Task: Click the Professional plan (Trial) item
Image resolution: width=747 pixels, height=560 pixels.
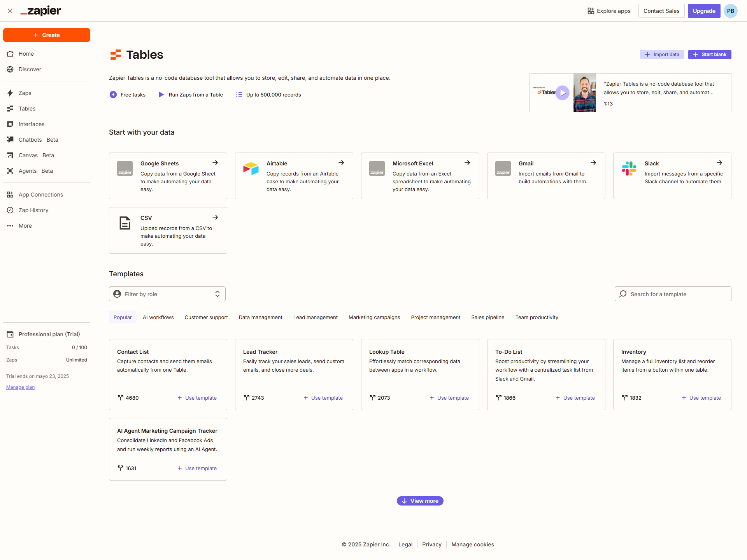Action: tap(47, 334)
